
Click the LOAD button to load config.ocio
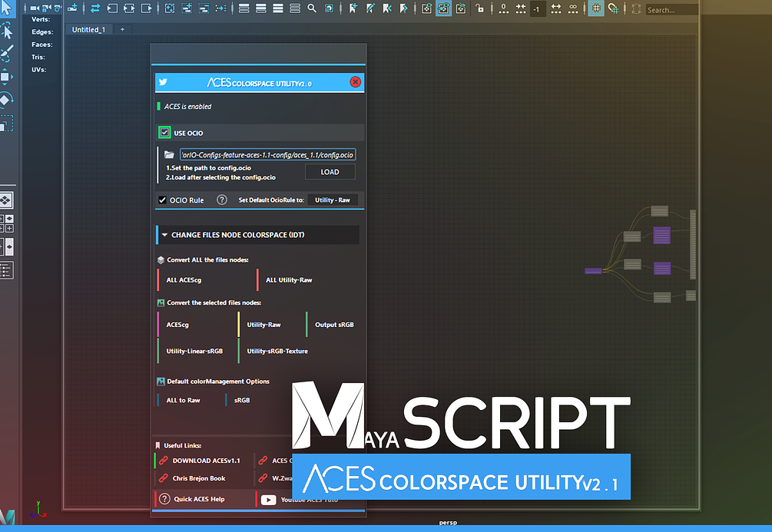point(330,171)
